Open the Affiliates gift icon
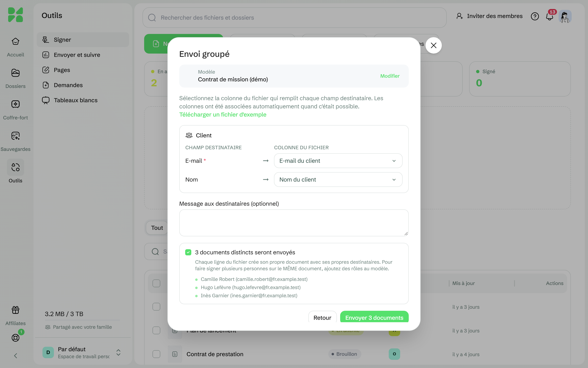The height and width of the screenshot is (368, 588). click(15, 310)
